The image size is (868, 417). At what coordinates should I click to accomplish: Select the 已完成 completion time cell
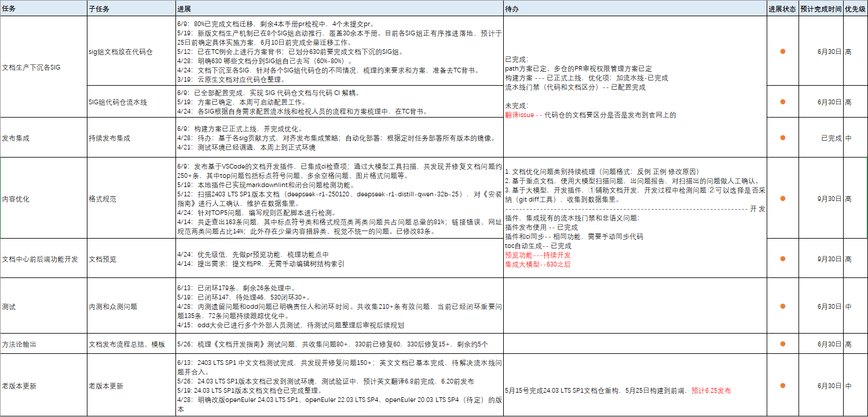click(x=831, y=138)
